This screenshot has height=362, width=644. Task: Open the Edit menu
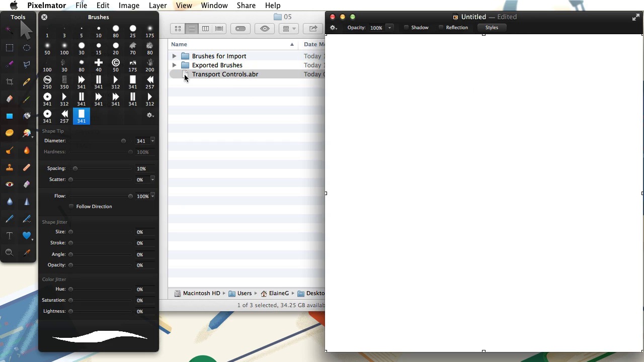103,6
